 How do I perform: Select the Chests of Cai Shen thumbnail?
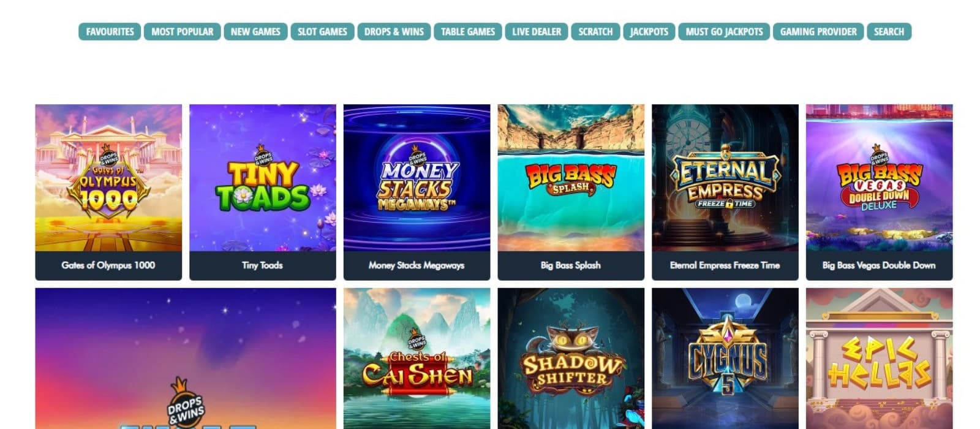coord(417,359)
